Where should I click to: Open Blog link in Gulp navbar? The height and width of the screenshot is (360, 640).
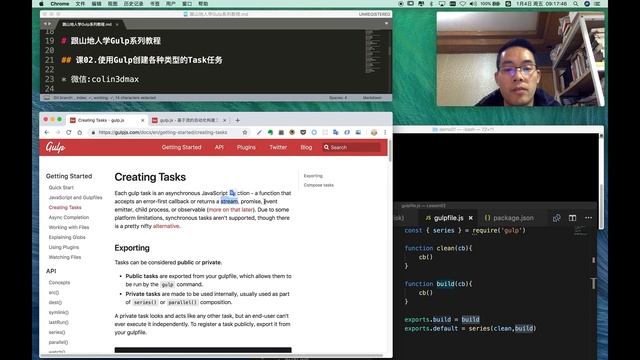[x=306, y=147]
